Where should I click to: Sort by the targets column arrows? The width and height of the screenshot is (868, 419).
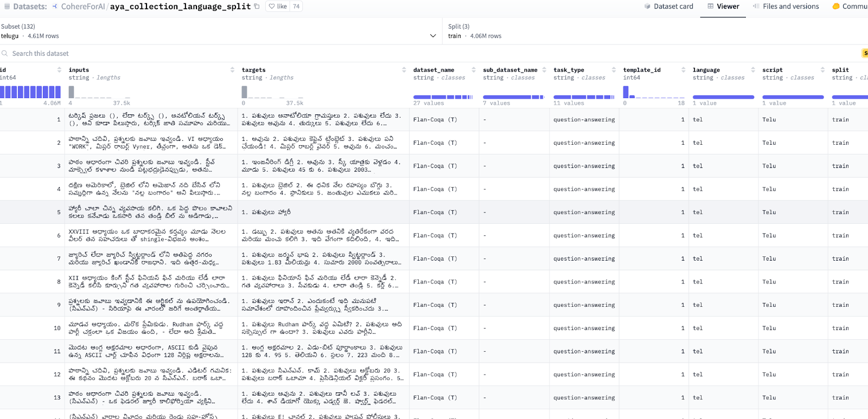[x=404, y=70]
